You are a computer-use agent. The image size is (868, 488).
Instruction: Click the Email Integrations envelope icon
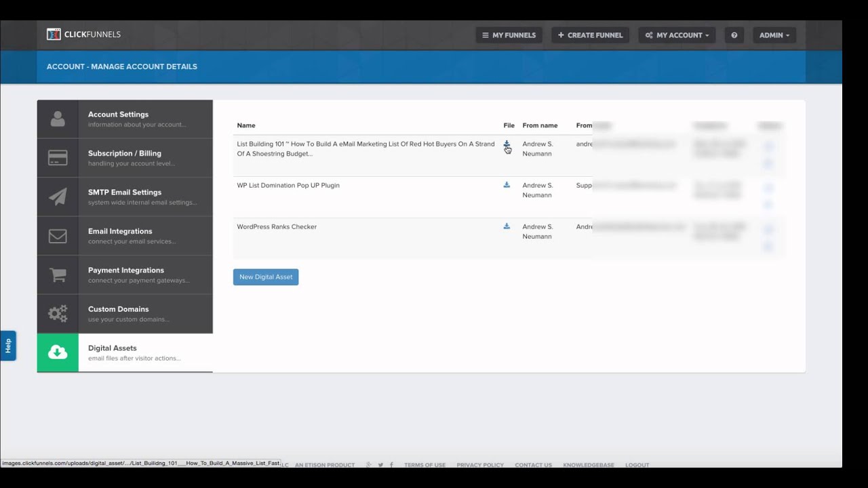(58, 236)
